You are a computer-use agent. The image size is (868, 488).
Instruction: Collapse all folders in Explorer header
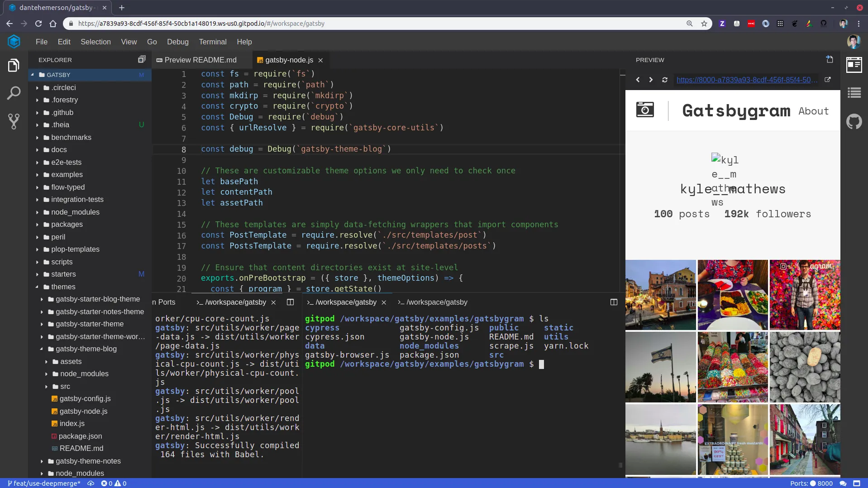click(142, 59)
